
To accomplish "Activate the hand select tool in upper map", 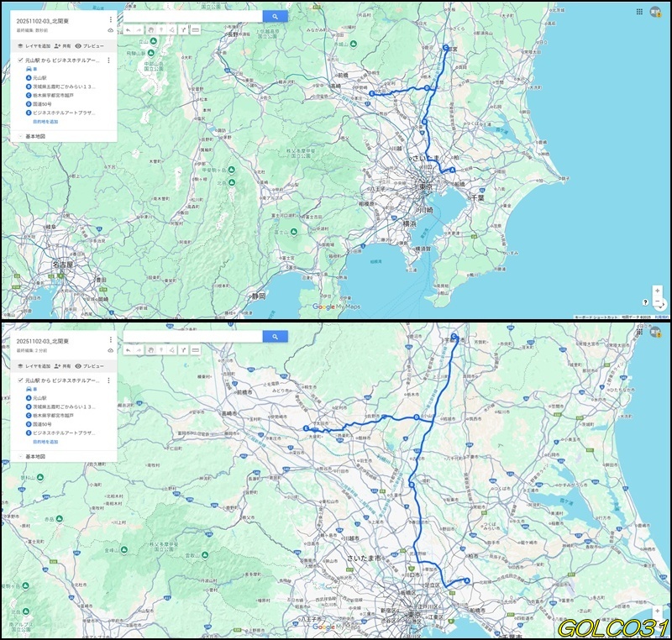I will tap(150, 29).
